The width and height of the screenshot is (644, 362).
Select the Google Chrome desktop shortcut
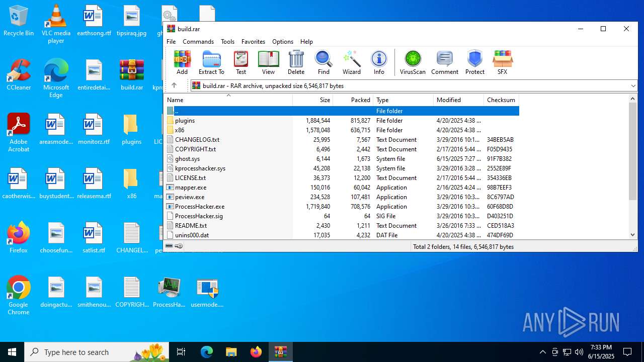click(x=19, y=296)
